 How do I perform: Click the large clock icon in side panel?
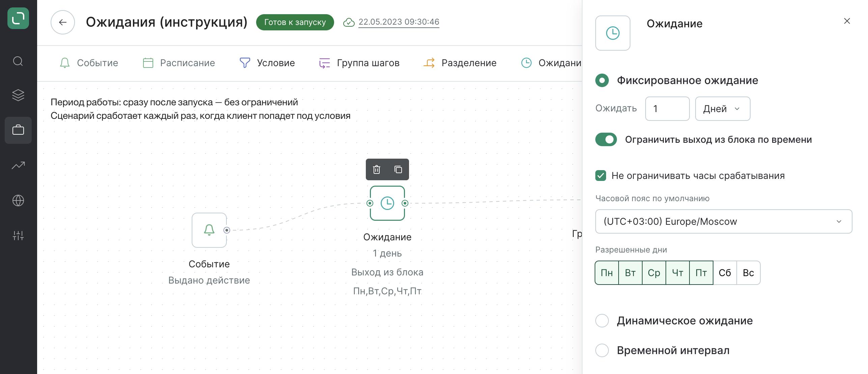[613, 33]
